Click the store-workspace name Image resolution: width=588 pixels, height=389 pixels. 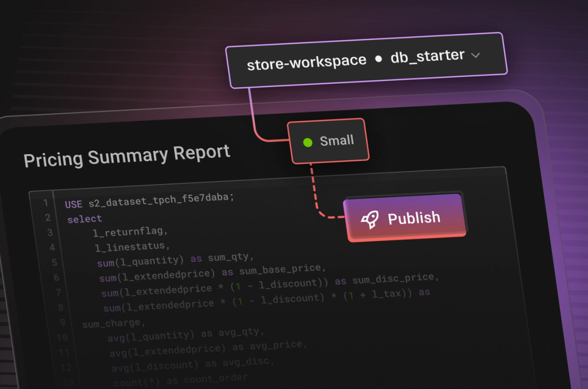[307, 62]
